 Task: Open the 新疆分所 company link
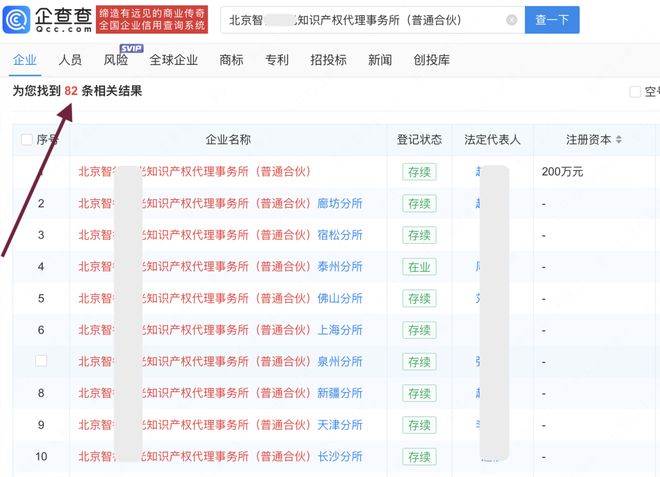(x=221, y=393)
